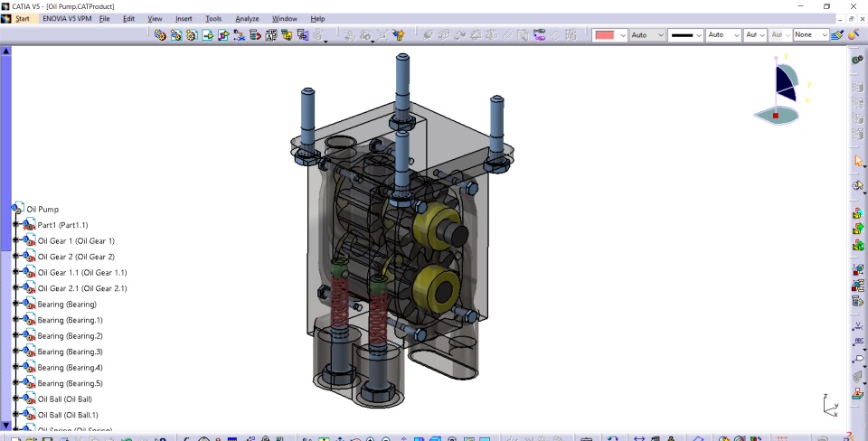Open the line type Auto dropdown
This screenshot has height=441, width=868.
738,35
